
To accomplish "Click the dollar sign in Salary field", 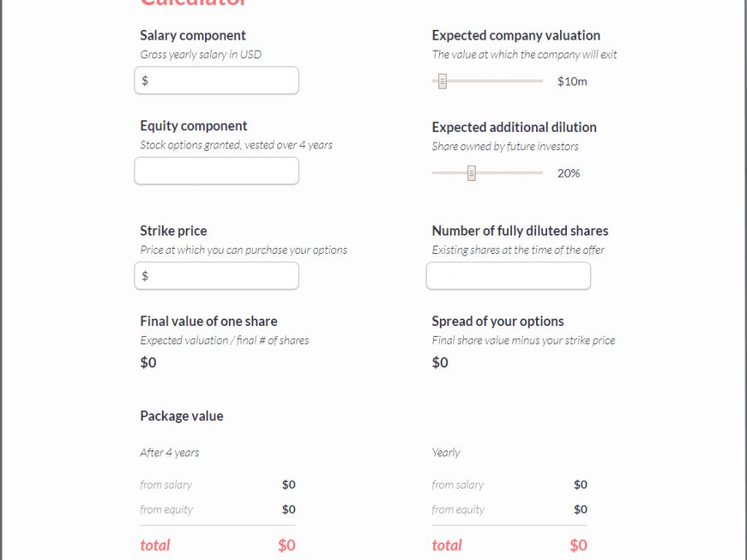I will pos(145,80).
